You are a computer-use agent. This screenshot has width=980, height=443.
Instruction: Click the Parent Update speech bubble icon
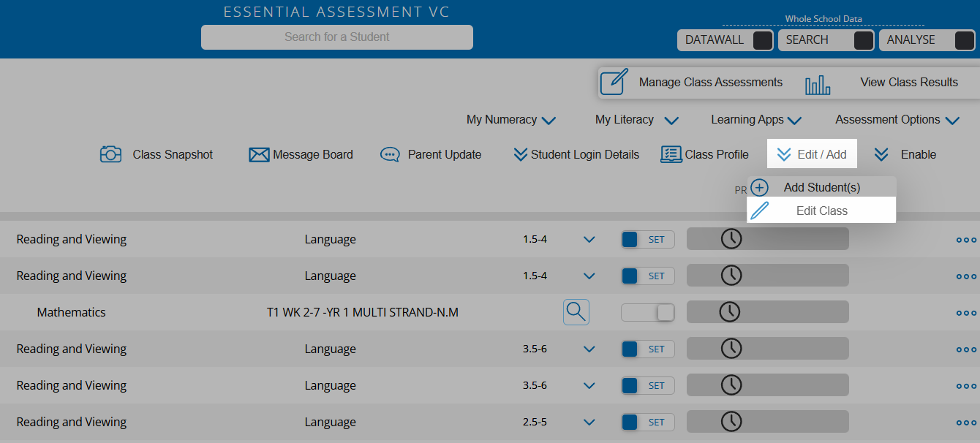[391, 155]
